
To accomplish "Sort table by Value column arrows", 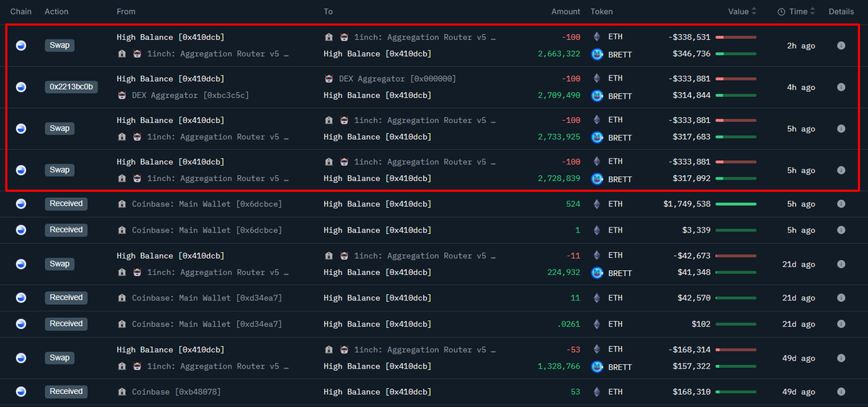I will click(754, 12).
